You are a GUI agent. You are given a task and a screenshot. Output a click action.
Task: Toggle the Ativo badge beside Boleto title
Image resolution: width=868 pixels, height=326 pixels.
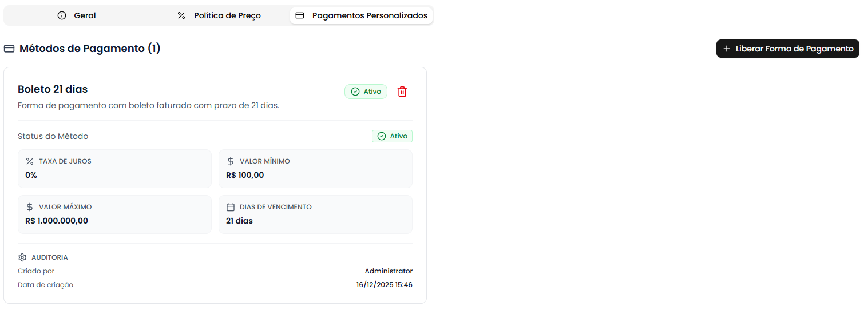tap(366, 92)
